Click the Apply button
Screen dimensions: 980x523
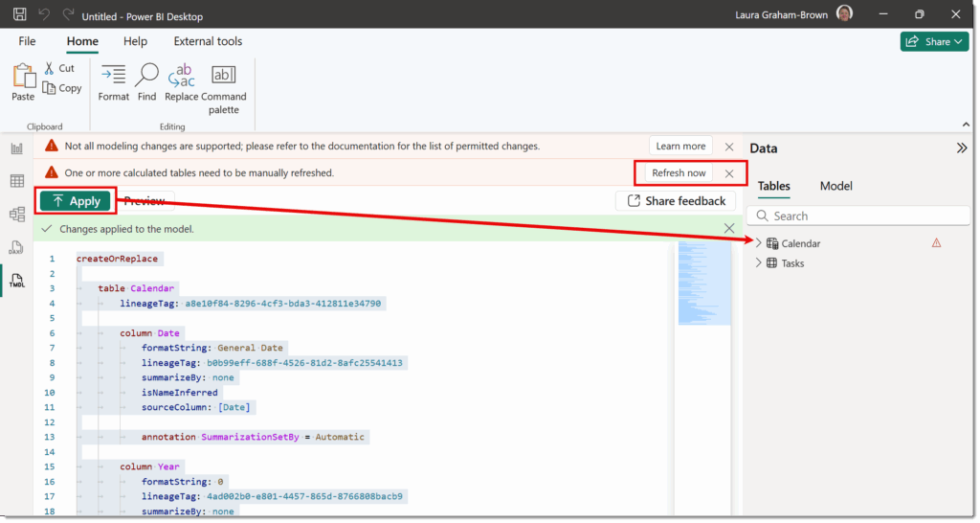(x=75, y=201)
